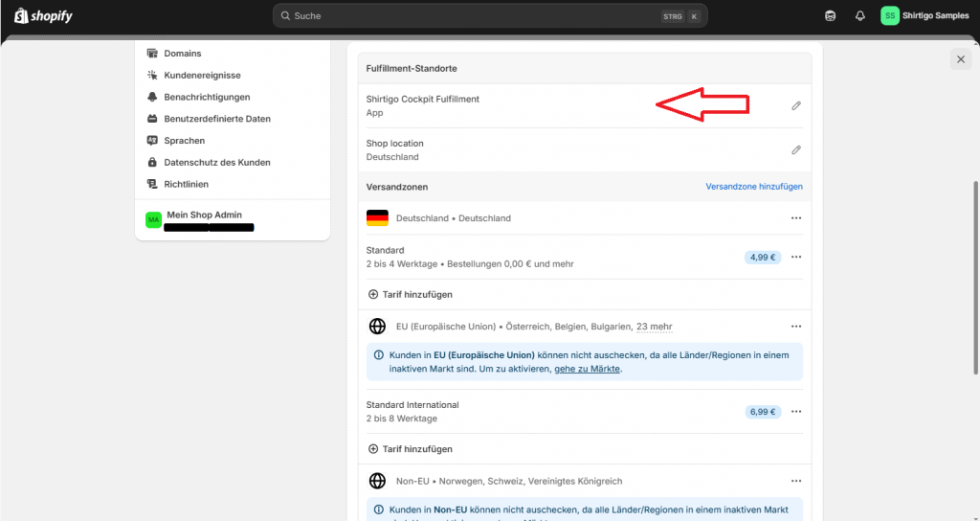Image resolution: width=980 pixels, height=521 pixels.
Task: Open three-dot menu for Non-EU zone
Action: pyautogui.click(x=796, y=481)
